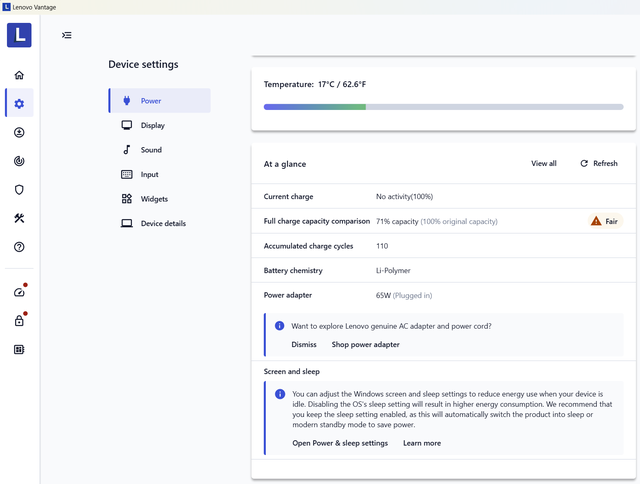Go to Input settings
The width and height of the screenshot is (640, 484).
point(149,175)
